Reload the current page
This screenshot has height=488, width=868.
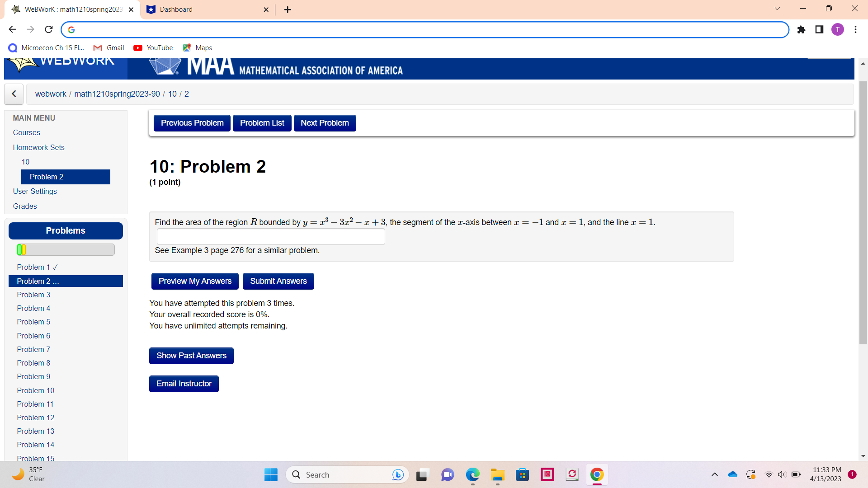48,29
